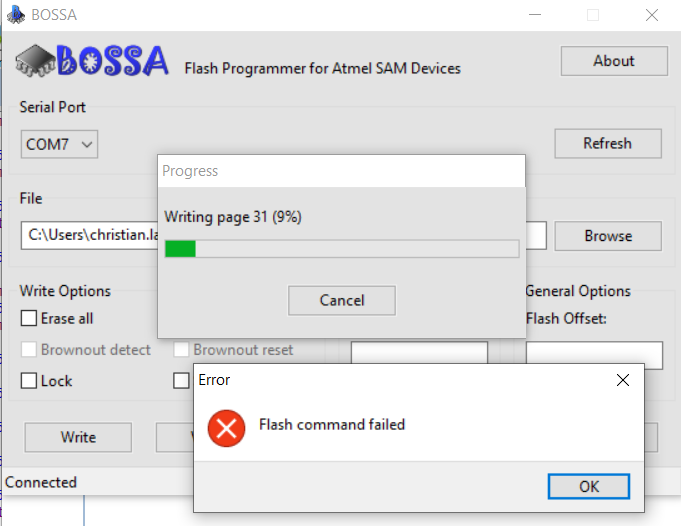This screenshot has height=526, width=681.
Task: Close the BOSSA main window
Action: [x=652, y=15]
